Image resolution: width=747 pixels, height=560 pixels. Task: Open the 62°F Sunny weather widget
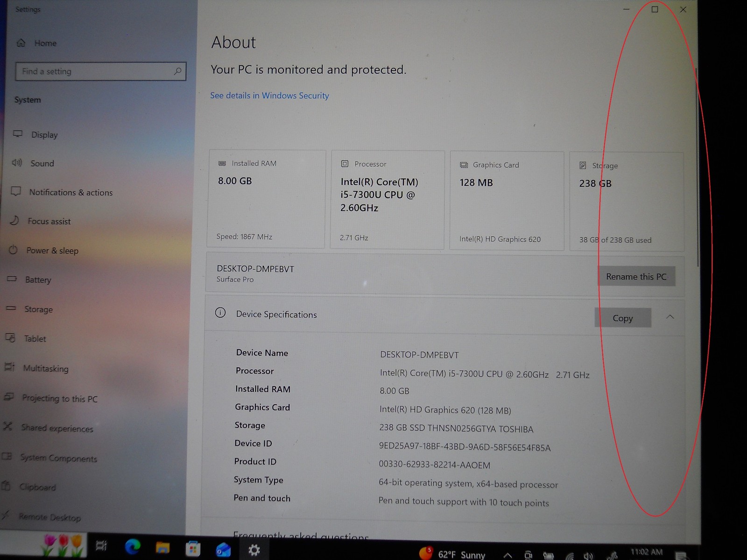[452, 554]
